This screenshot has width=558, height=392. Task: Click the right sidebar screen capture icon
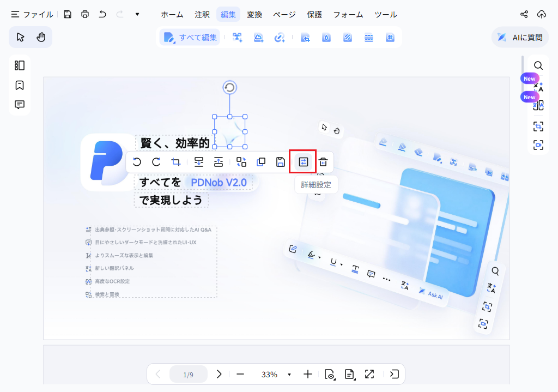pos(538,145)
